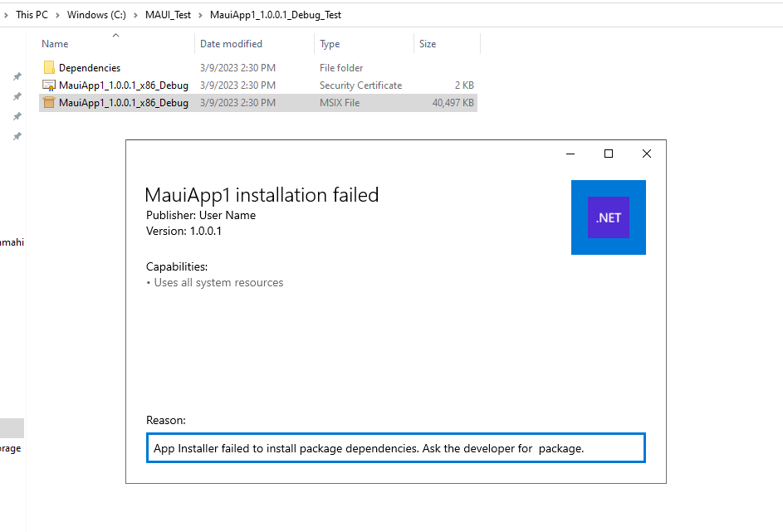Select the MauiApp1 MSIX package file icon
The height and width of the screenshot is (532, 783).
pos(50,102)
